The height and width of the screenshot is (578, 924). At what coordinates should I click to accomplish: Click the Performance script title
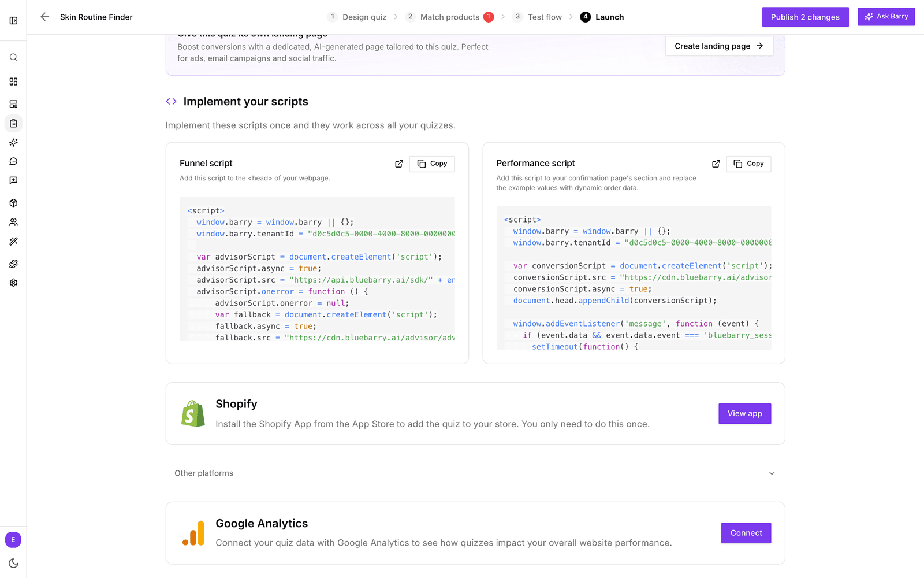[x=535, y=164]
